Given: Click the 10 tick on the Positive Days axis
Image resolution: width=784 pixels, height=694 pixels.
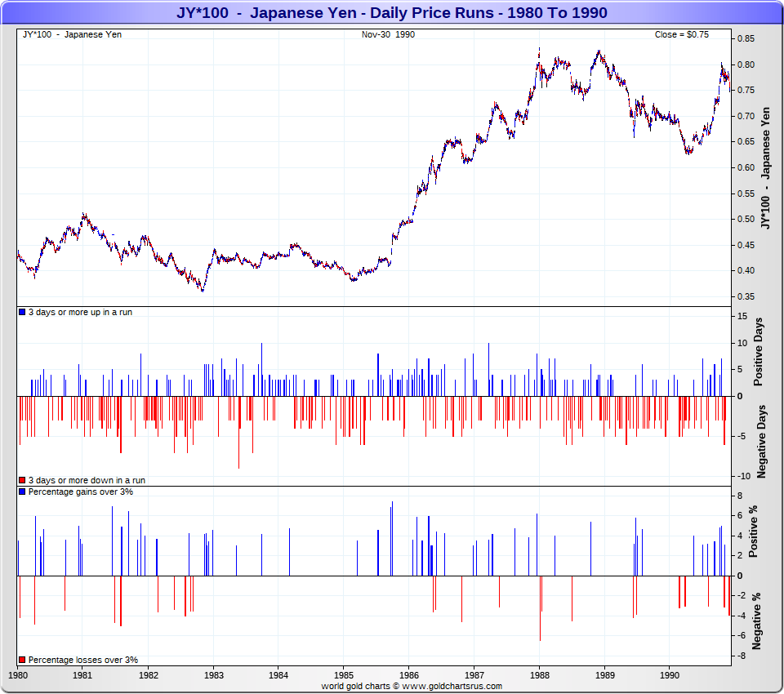Looking at the screenshot, I should pyautogui.click(x=742, y=343).
